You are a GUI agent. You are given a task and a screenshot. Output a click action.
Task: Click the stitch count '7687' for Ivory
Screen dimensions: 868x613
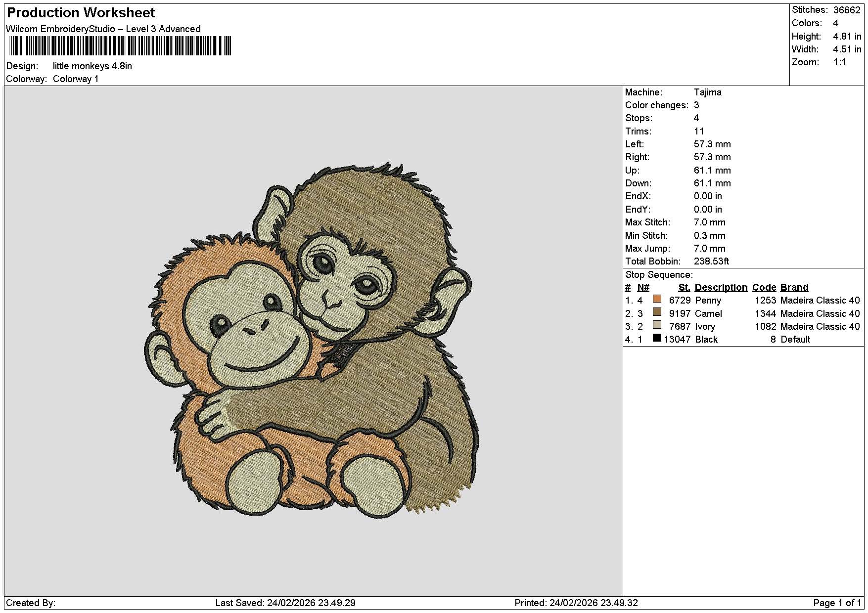coord(680,327)
